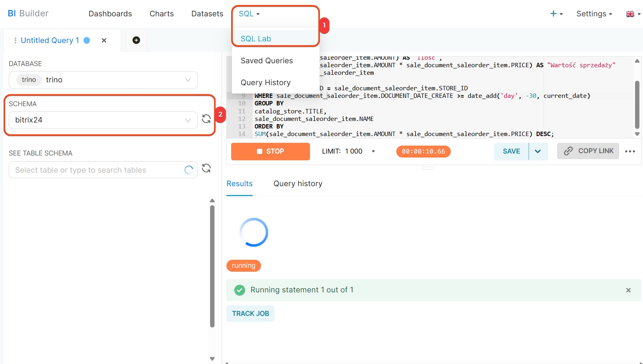Select SQL Lab from the SQL menu
Image resolution: width=643 pixels, height=364 pixels.
[256, 39]
